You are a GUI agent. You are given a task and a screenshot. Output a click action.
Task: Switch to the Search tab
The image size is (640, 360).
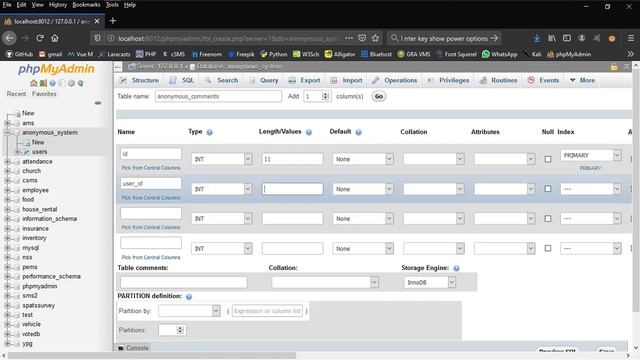(221, 80)
